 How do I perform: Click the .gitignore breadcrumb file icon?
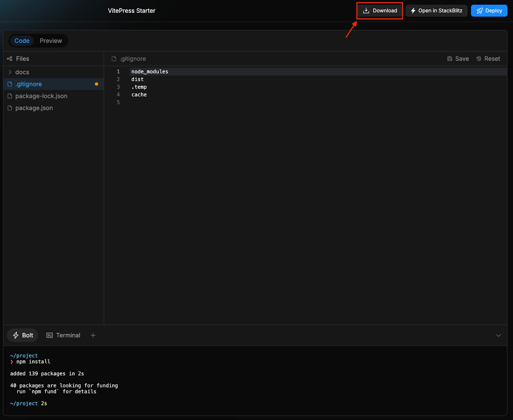pos(114,59)
